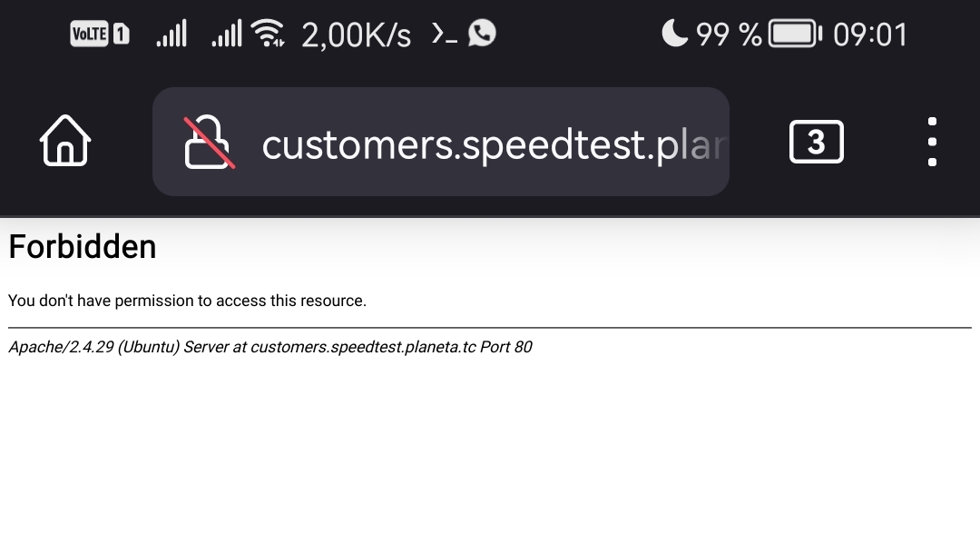Open the tab switcher showing 3 tabs
The image size is (980, 534).
pyautogui.click(x=817, y=142)
